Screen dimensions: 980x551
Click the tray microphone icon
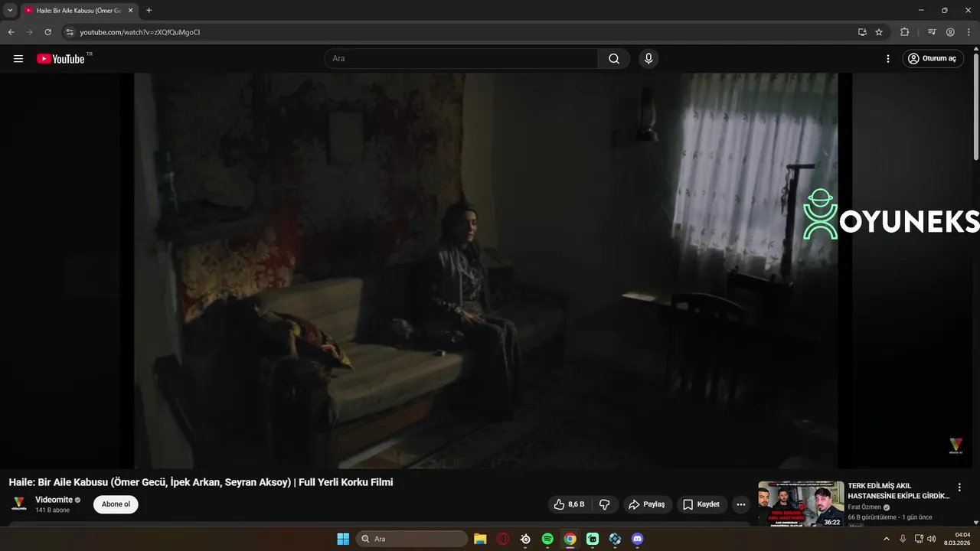pos(903,539)
